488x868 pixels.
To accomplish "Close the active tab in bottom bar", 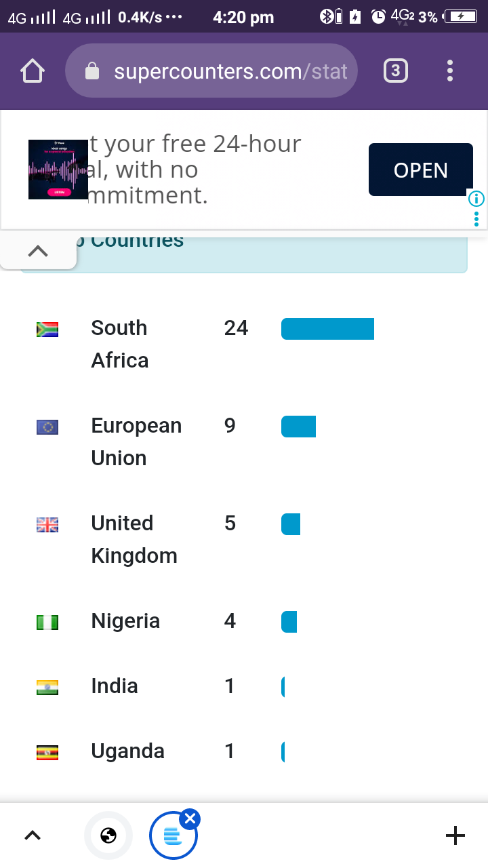I will coord(190,819).
